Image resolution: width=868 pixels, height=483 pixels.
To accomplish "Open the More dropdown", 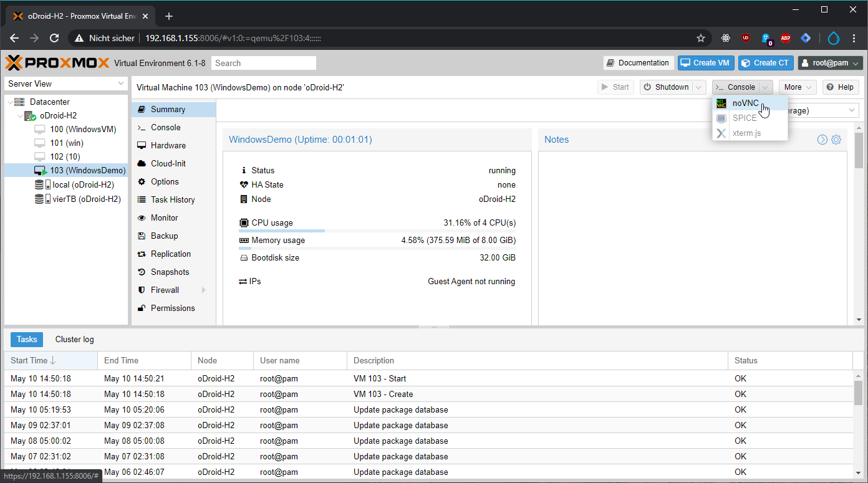I will click(798, 87).
